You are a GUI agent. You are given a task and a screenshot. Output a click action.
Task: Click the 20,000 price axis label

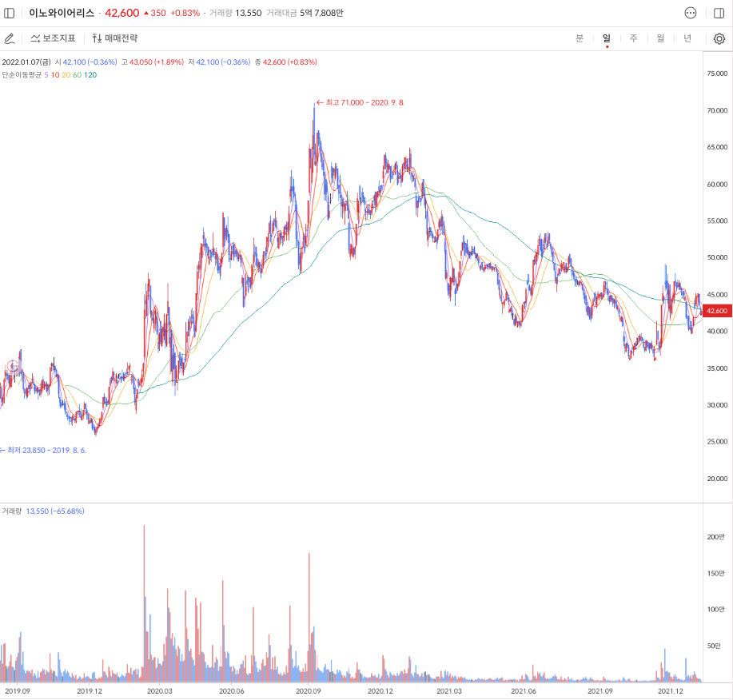click(717, 479)
